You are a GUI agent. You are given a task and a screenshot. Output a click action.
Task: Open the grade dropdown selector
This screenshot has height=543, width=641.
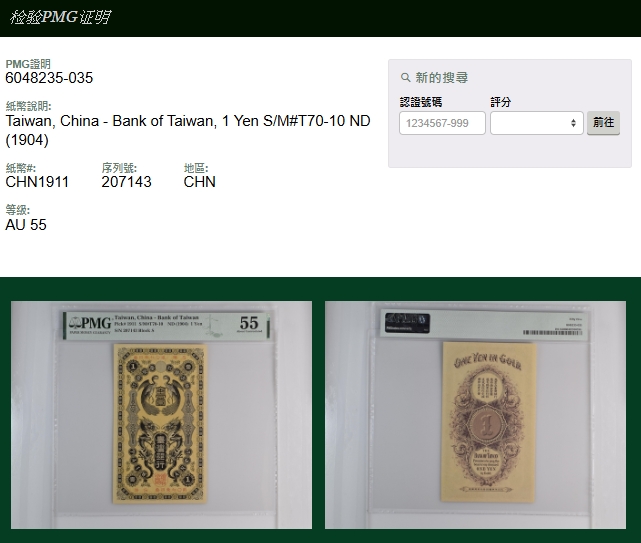coord(536,123)
